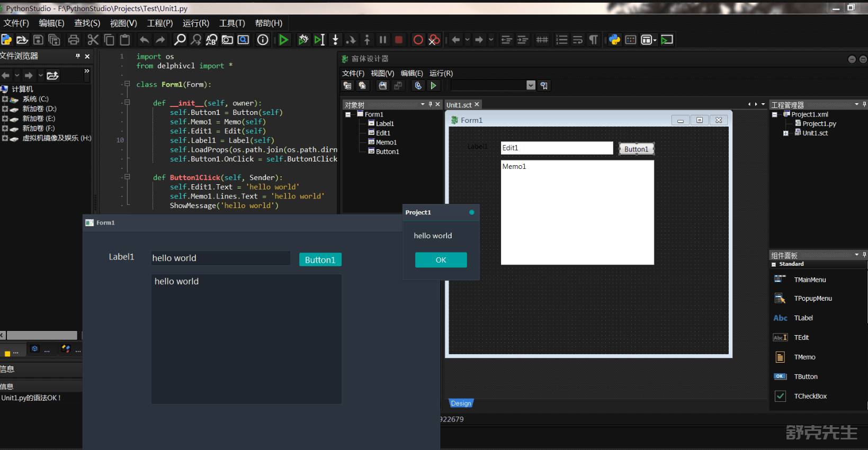This screenshot has width=868, height=450.
Task: Click the Print icon in main toolbar
Action: [74, 40]
